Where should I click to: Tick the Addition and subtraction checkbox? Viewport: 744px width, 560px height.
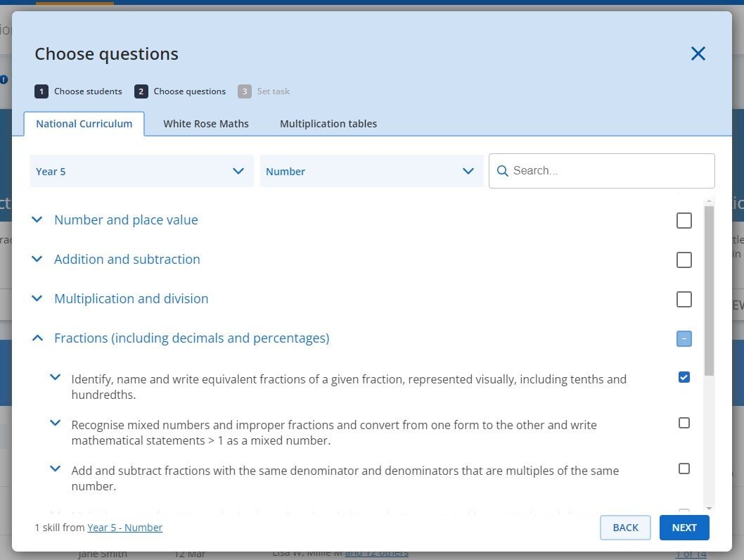(x=684, y=260)
